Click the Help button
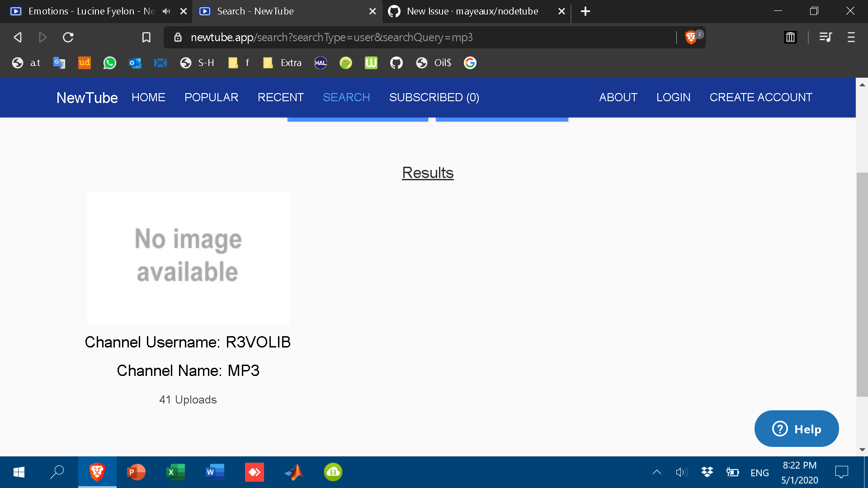 [x=796, y=429]
